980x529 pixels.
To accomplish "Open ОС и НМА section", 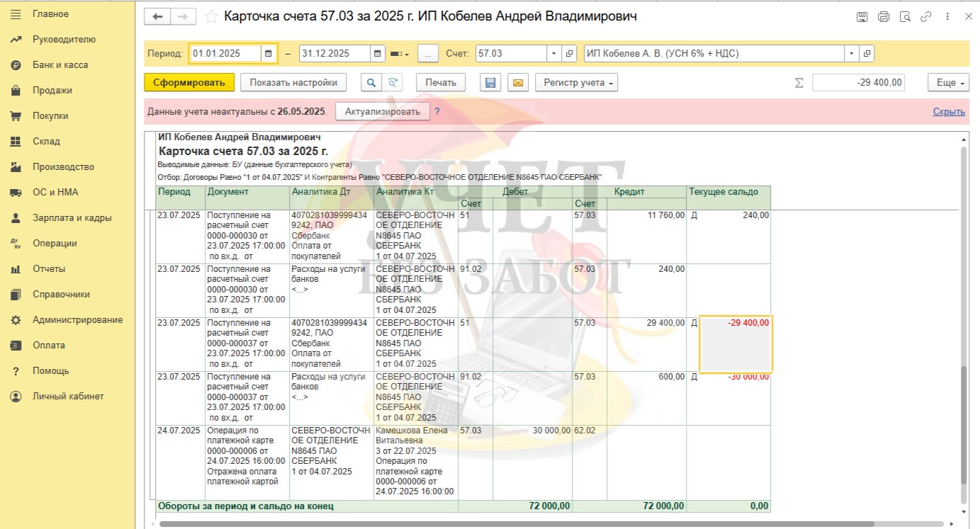I will [x=67, y=192].
